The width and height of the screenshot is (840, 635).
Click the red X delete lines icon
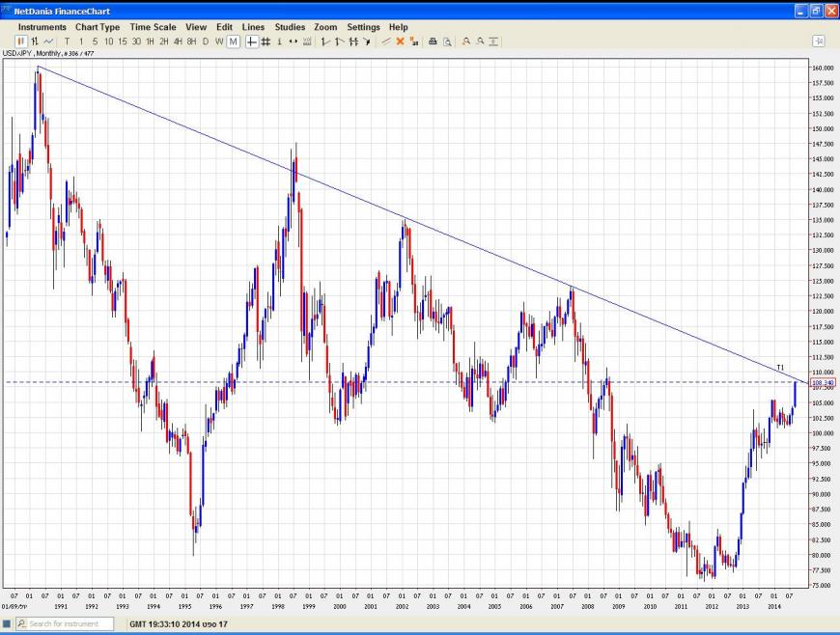pos(401,41)
